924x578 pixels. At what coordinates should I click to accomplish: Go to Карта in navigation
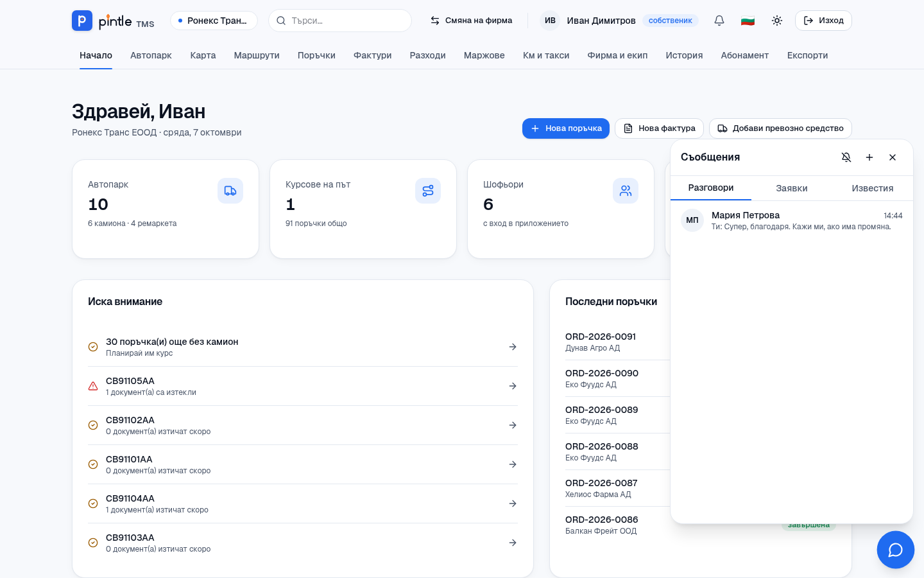coord(203,55)
